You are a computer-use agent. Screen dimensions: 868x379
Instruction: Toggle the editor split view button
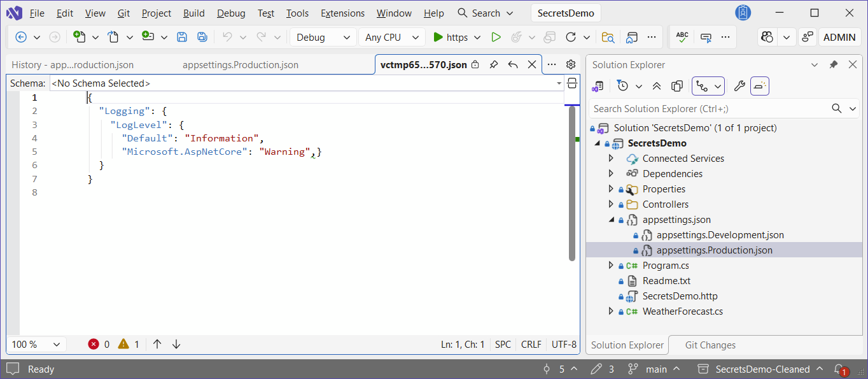point(572,83)
